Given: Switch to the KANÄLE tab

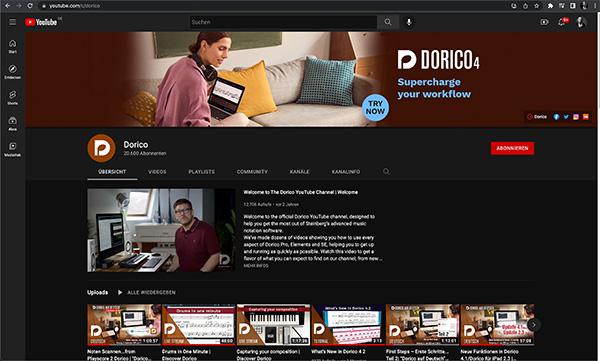Looking at the screenshot, I should pyautogui.click(x=300, y=172).
